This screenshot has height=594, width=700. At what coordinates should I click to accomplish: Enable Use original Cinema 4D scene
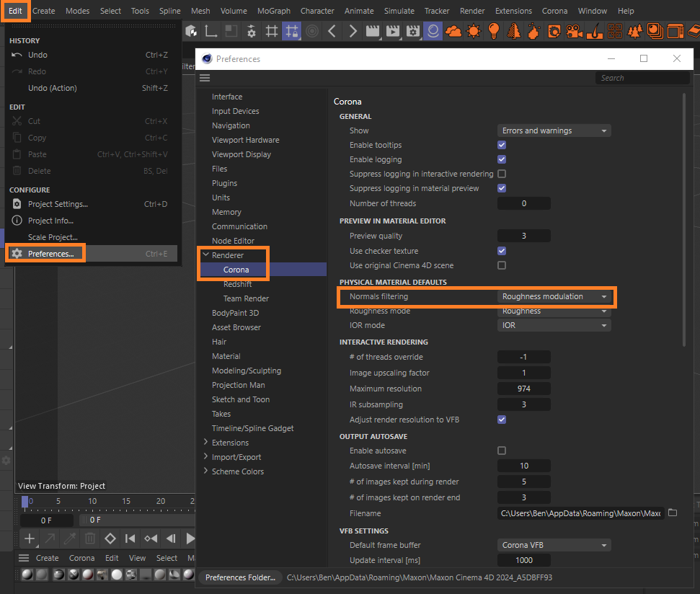502,265
